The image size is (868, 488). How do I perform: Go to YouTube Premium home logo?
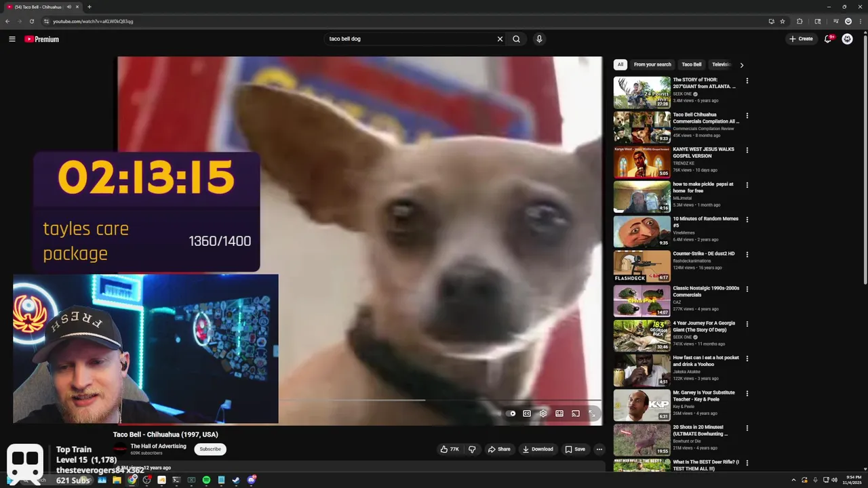42,39
